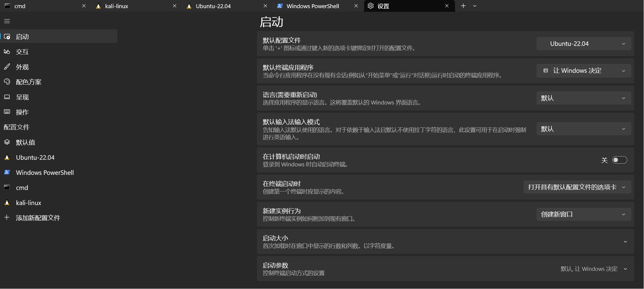Screen dimensions: 644x289
Task: Click the 启动 page heading
Action: coord(271,22)
